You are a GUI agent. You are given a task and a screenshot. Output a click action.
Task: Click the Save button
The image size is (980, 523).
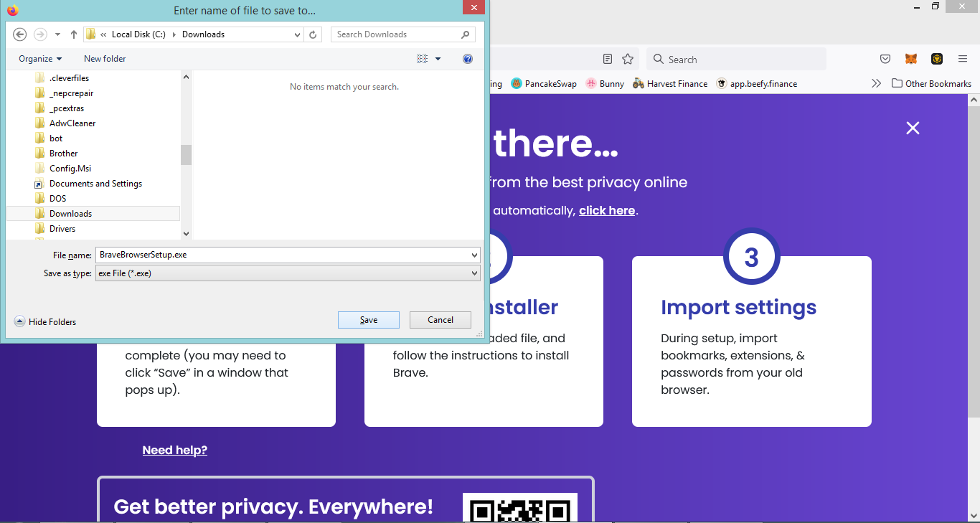[x=368, y=320]
